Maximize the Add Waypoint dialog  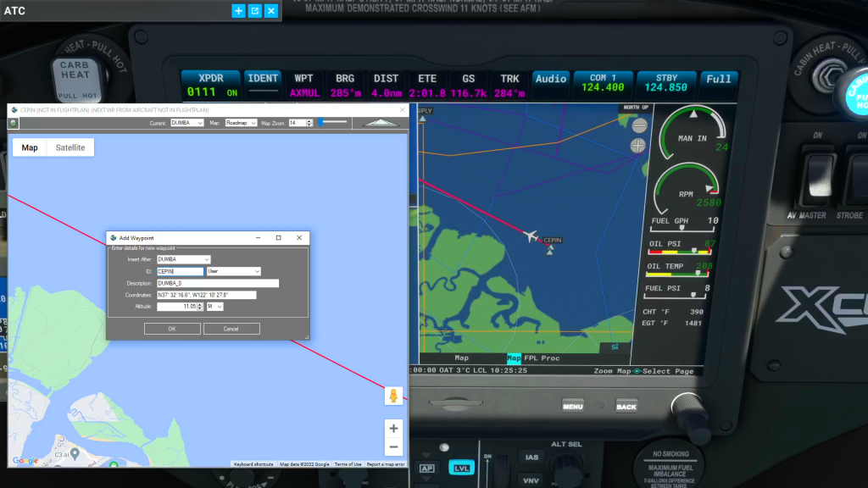(x=278, y=238)
